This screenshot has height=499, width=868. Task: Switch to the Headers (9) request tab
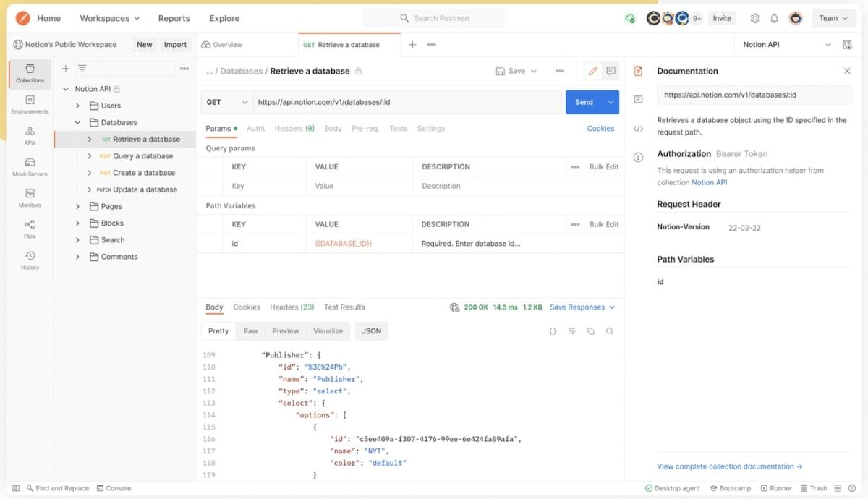point(294,129)
